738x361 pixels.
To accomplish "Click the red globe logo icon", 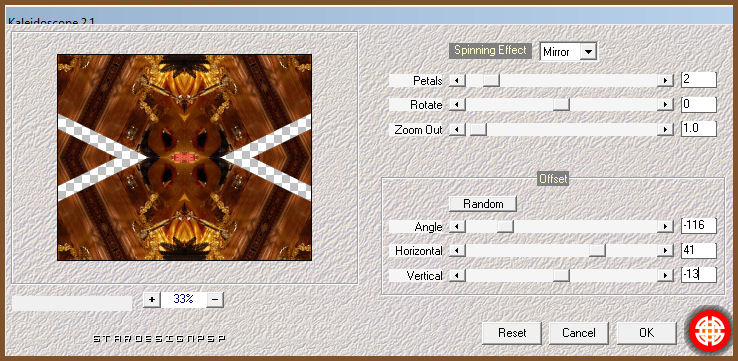I will pos(710,331).
